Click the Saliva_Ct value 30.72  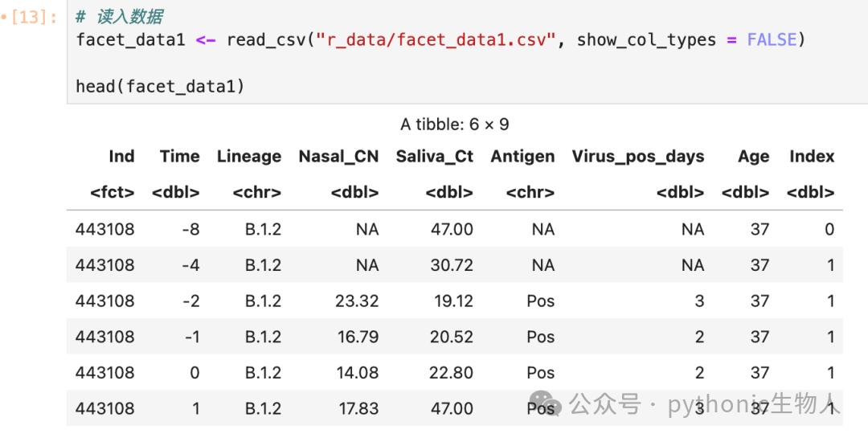click(452, 265)
